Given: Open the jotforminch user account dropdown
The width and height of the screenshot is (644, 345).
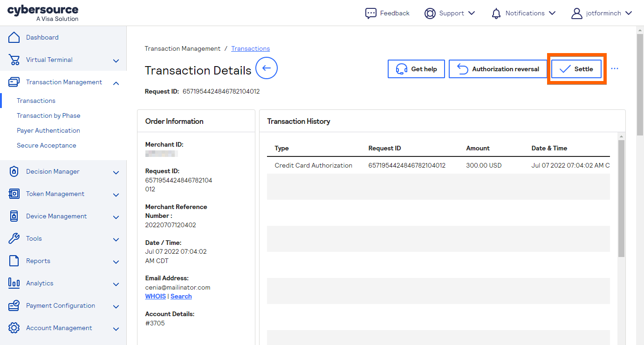Looking at the screenshot, I should (602, 13).
